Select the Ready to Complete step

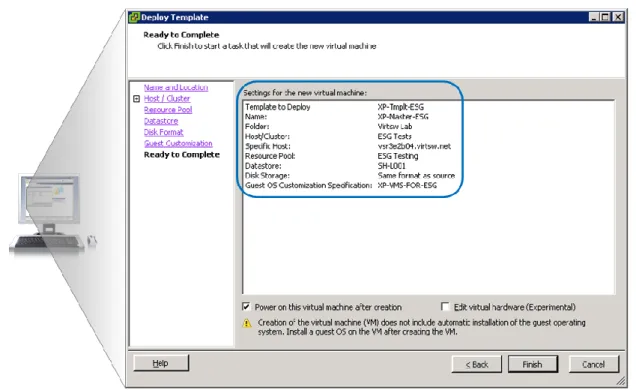[x=182, y=154]
